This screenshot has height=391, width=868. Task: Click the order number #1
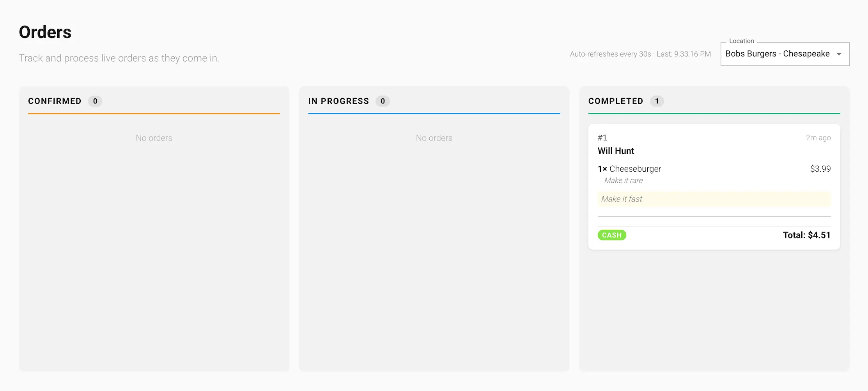click(602, 138)
